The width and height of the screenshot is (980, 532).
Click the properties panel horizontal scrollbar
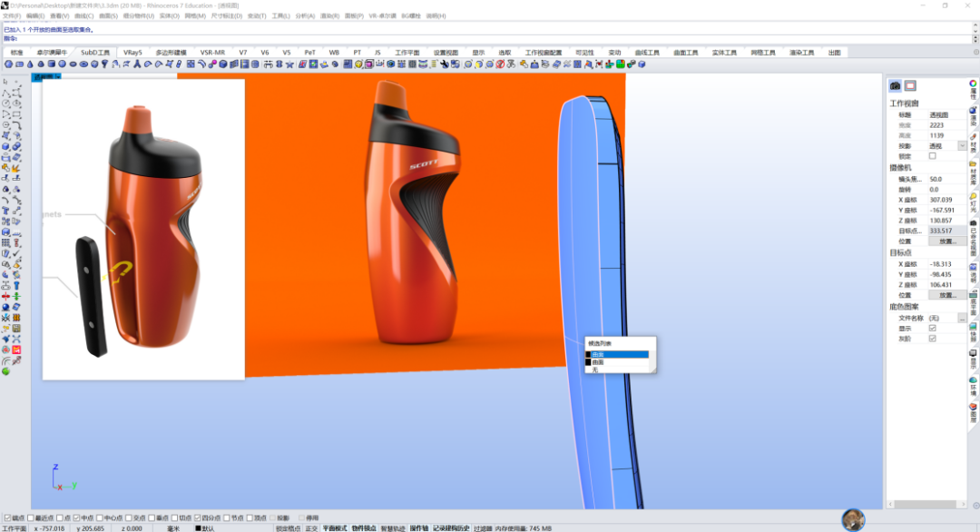(926, 504)
